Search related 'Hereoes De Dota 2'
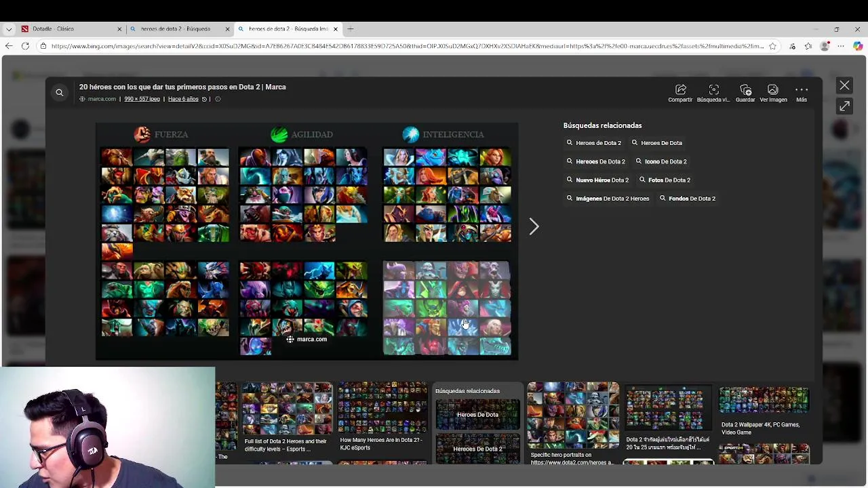This screenshot has height=488, width=868. point(596,161)
